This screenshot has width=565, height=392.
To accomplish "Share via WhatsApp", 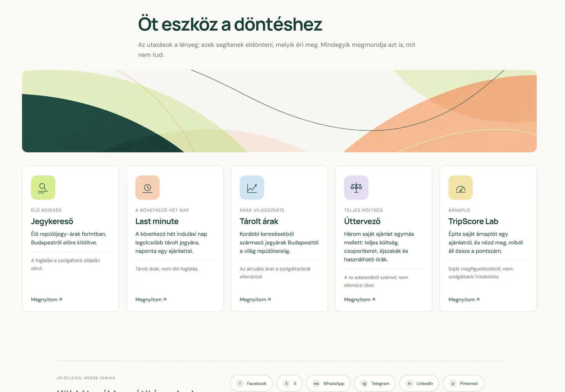I will [x=328, y=383].
